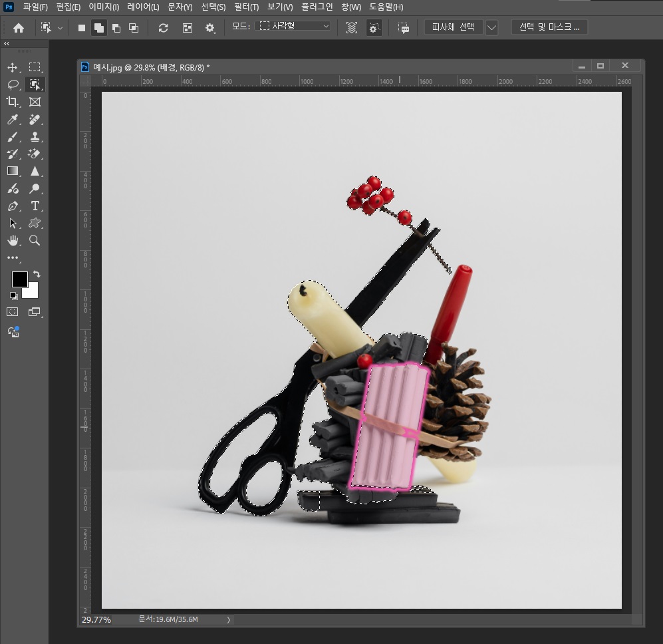Select the History Brush tool
This screenshot has height=644, width=663.
click(12, 154)
